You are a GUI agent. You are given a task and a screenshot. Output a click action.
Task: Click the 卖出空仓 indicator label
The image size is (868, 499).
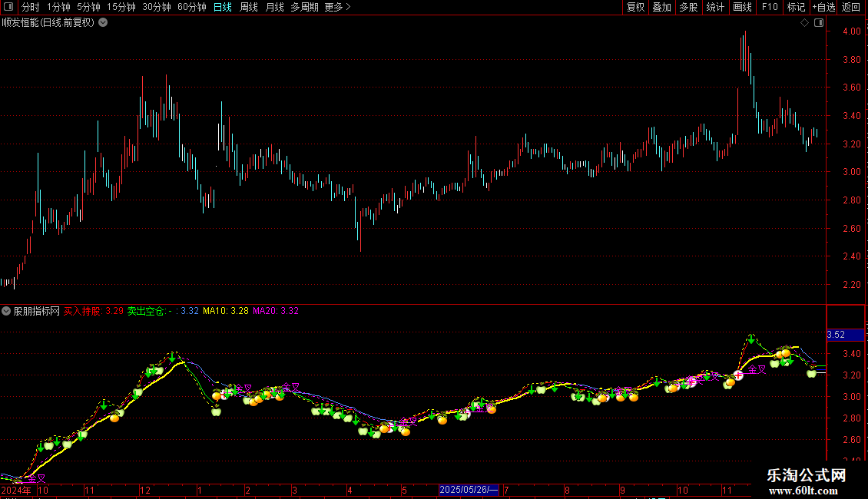tap(146, 311)
